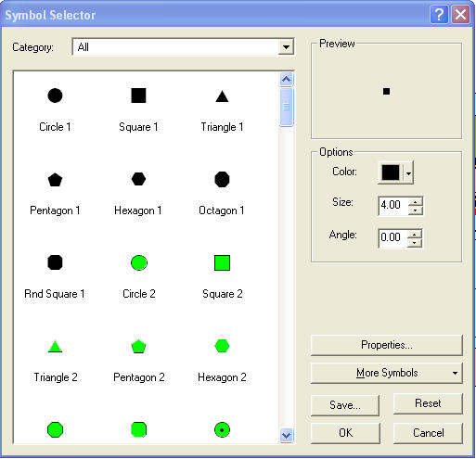This screenshot has width=476, height=459.
Task: Open the Category dropdown list
Action: tap(286, 47)
